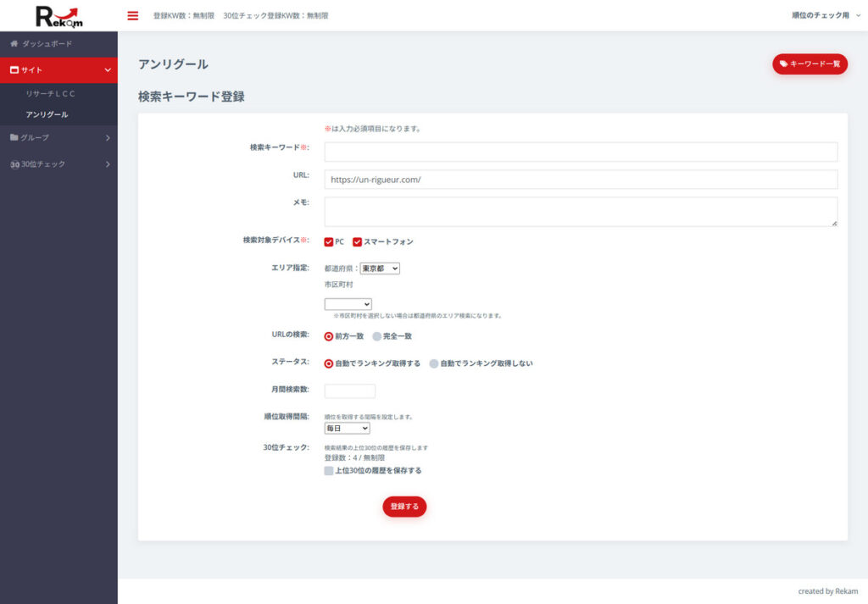The height and width of the screenshot is (604, 868).
Task: Click the Group folder icon
Action: [x=14, y=137]
